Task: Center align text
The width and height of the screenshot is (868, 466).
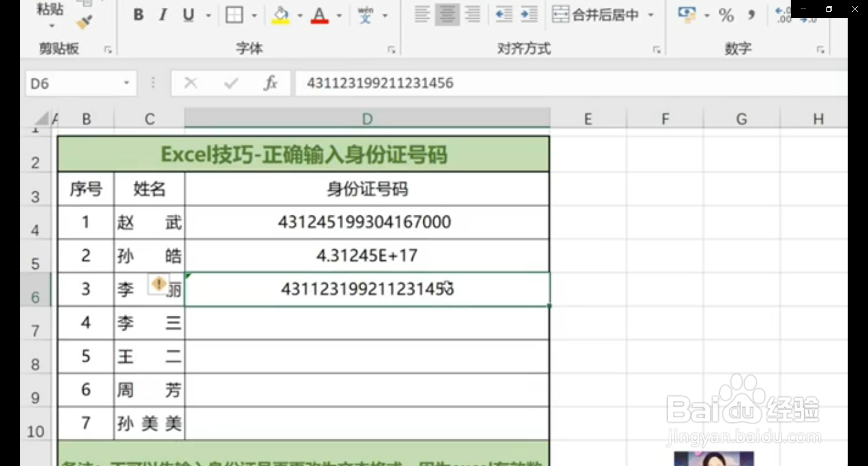Action: coord(447,14)
